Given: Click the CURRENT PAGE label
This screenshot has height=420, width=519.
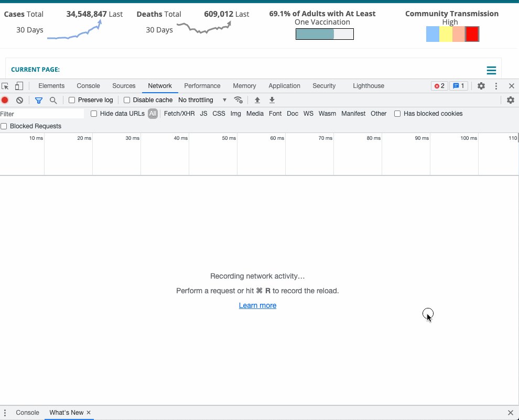Looking at the screenshot, I should [x=36, y=70].
